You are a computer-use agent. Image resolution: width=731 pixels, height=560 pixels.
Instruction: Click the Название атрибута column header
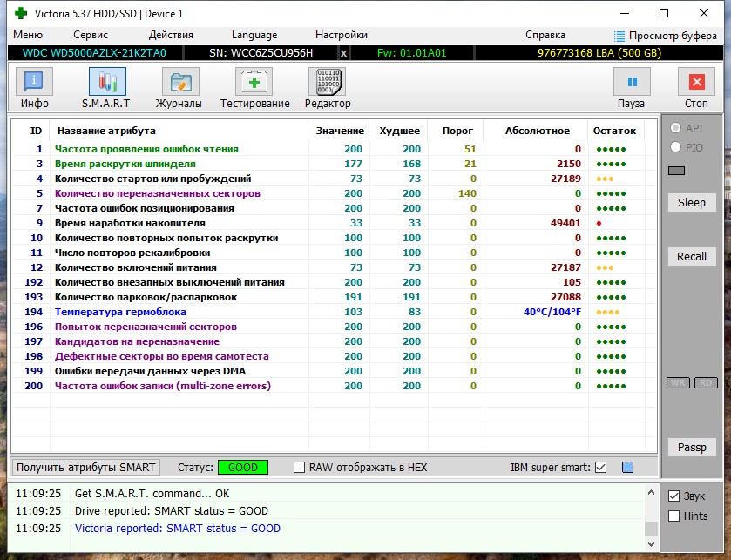pos(106,131)
